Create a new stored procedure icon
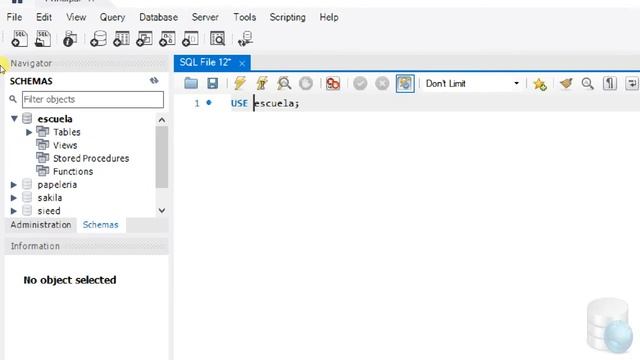The image size is (640, 360). coord(167,39)
